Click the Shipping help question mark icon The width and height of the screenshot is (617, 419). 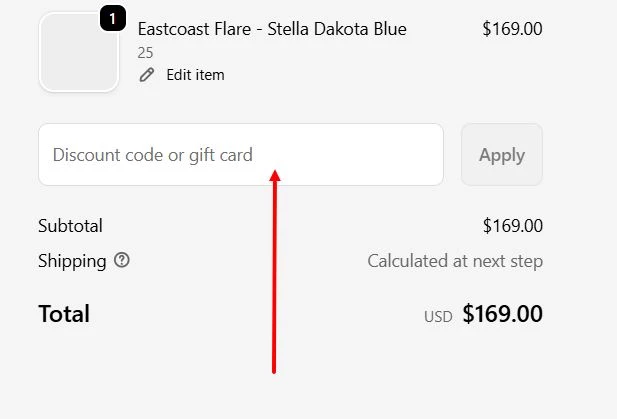122,261
